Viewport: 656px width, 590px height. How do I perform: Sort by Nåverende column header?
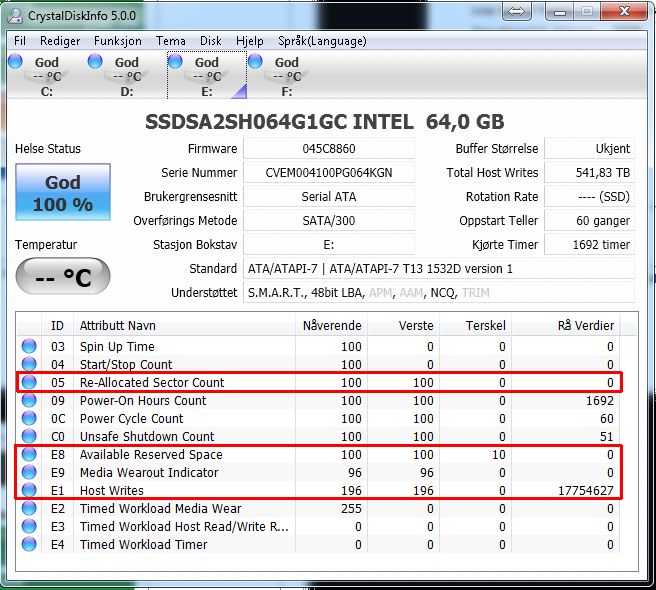point(331,325)
